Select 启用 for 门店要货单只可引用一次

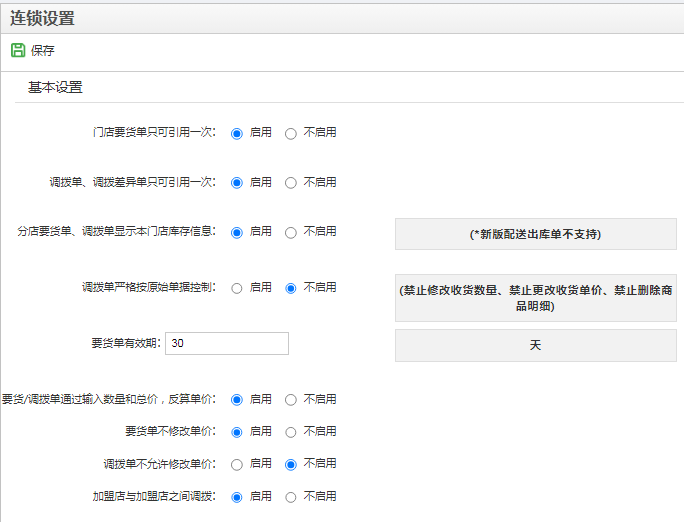pyautogui.click(x=236, y=133)
